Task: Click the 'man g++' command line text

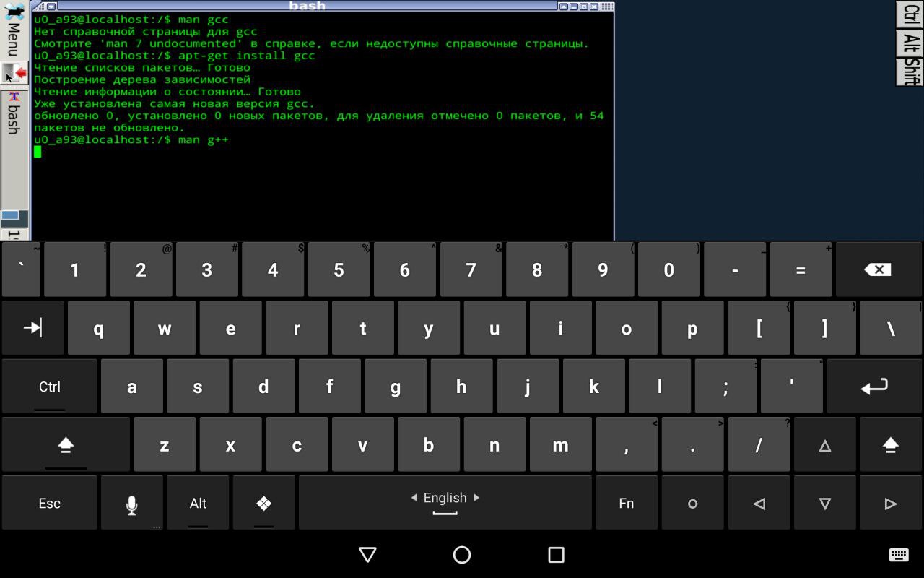Action: [x=203, y=139]
